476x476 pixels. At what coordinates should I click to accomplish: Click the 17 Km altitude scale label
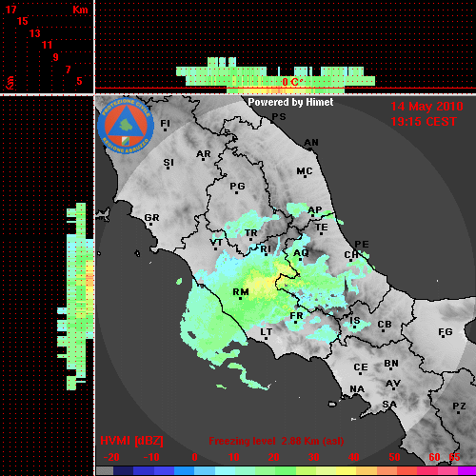(x=10, y=10)
